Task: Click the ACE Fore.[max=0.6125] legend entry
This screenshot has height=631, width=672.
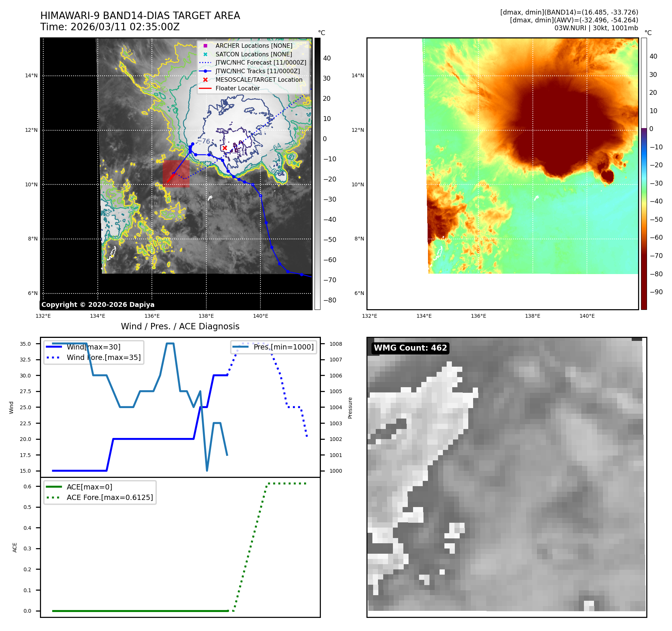Action: pyautogui.click(x=110, y=497)
